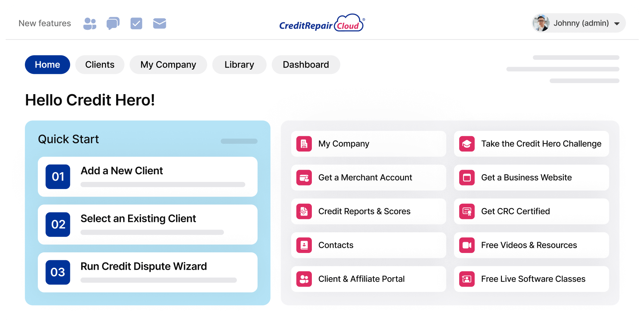Open the Library tab
This screenshot has height=330, width=644.
pos(239,65)
